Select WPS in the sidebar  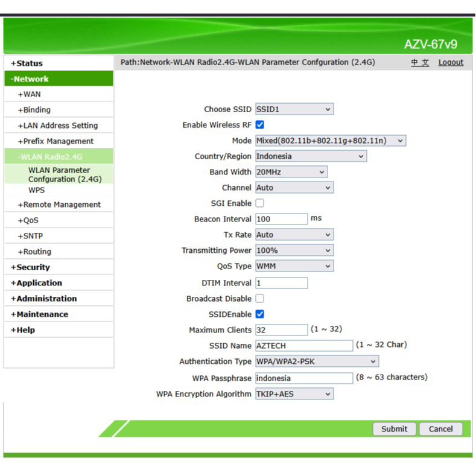pos(36,190)
